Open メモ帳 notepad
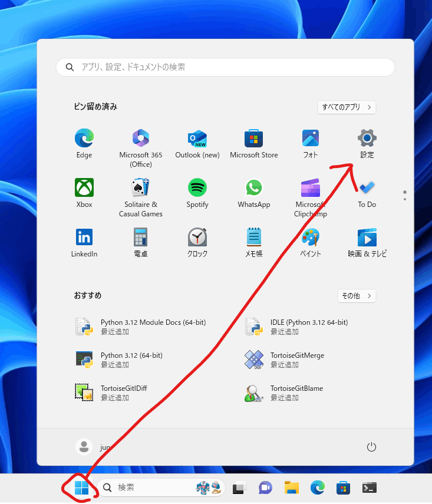The width and height of the screenshot is (432, 504). (254, 243)
